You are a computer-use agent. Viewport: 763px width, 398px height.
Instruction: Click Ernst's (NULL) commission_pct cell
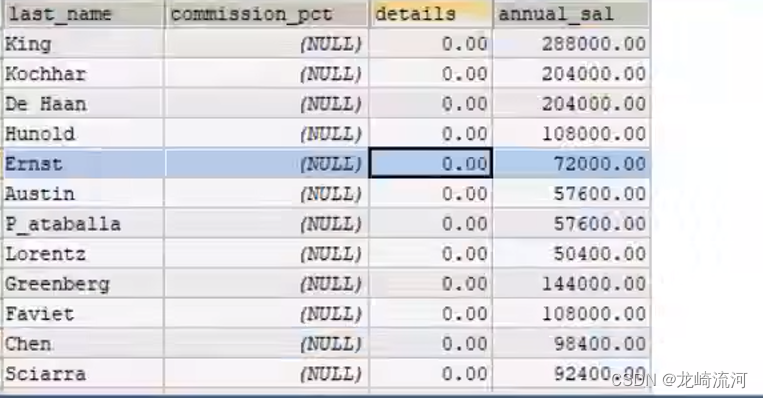click(266, 163)
